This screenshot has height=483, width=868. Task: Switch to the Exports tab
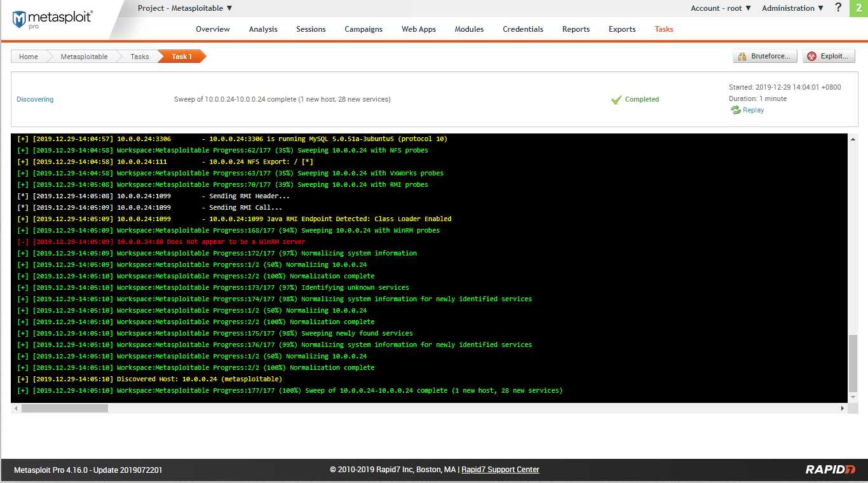pos(622,29)
